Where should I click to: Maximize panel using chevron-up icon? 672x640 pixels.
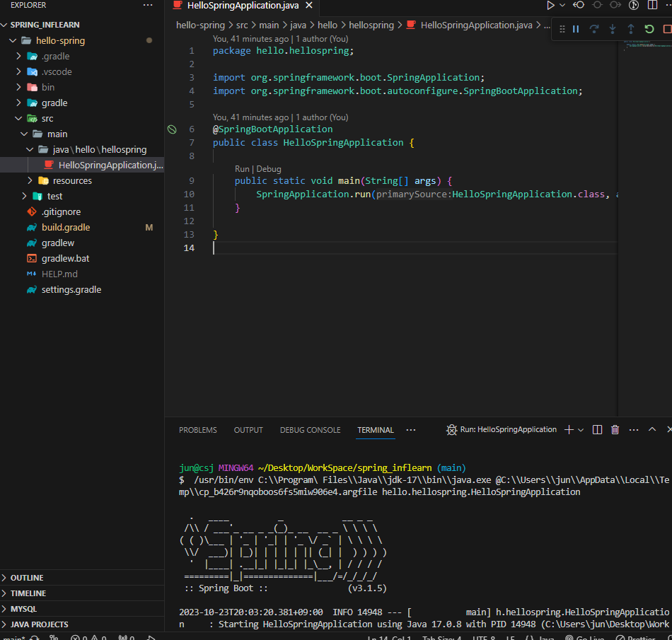651,429
